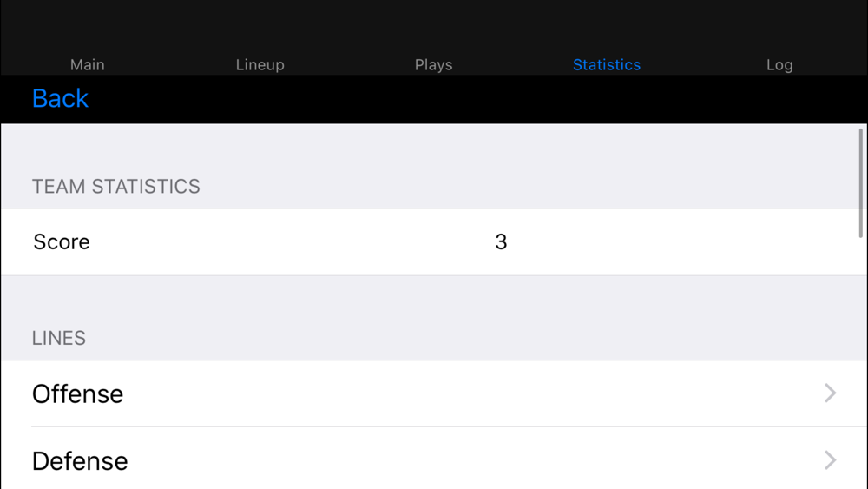
Task: Click the vertical scrollbar on the right edge
Action: [861, 182]
